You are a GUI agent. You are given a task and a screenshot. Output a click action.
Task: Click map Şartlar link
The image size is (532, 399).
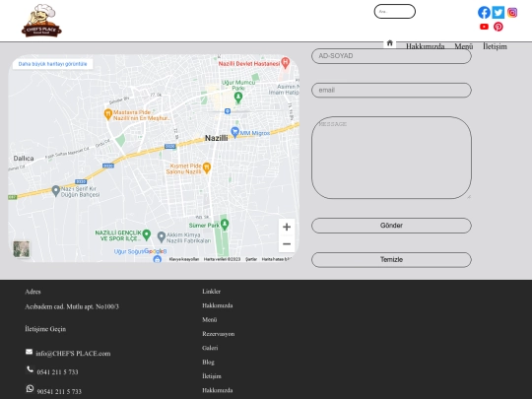click(x=251, y=259)
